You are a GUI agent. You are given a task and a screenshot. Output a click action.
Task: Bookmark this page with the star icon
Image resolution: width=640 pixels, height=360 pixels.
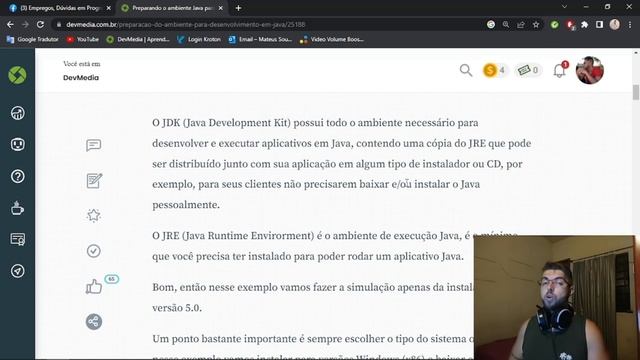click(x=536, y=24)
